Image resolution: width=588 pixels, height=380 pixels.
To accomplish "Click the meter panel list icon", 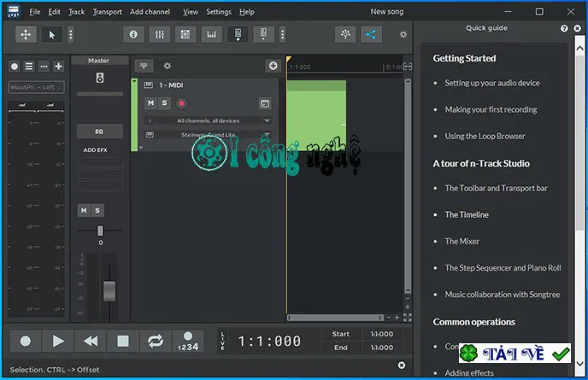I will [x=29, y=67].
